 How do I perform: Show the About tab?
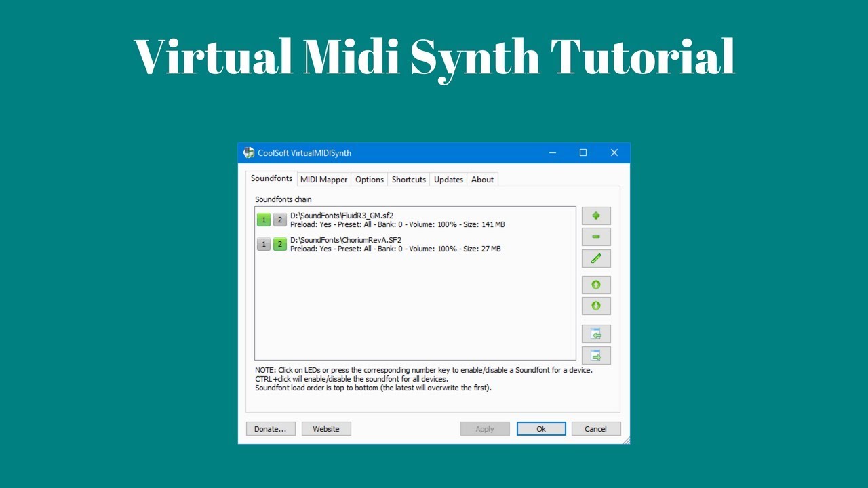[482, 180]
